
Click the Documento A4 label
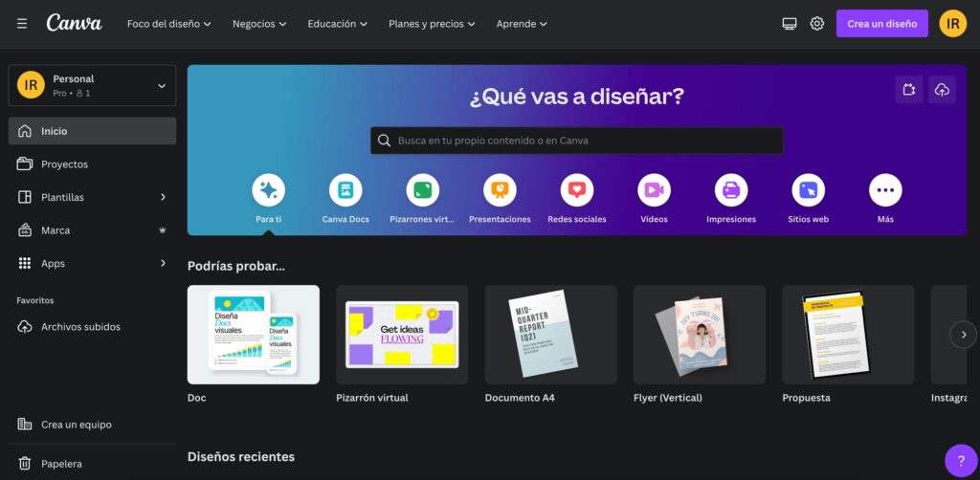[x=520, y=398]
